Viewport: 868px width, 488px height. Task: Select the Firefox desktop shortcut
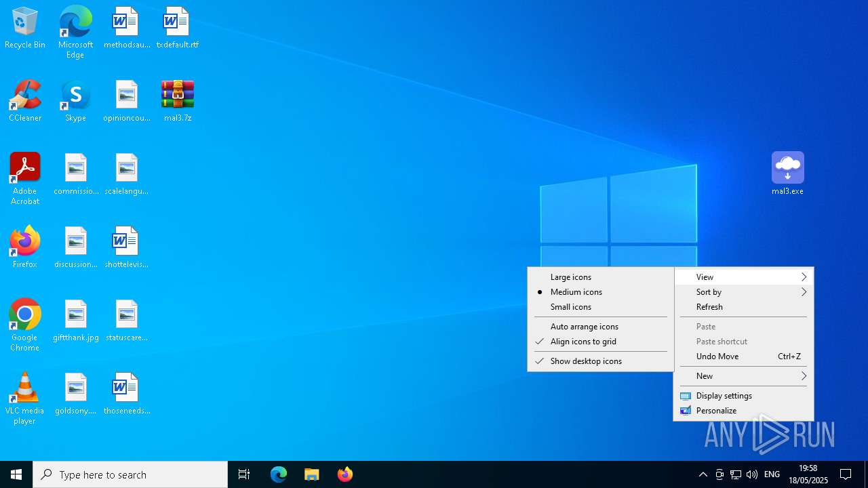pos(25,248)
